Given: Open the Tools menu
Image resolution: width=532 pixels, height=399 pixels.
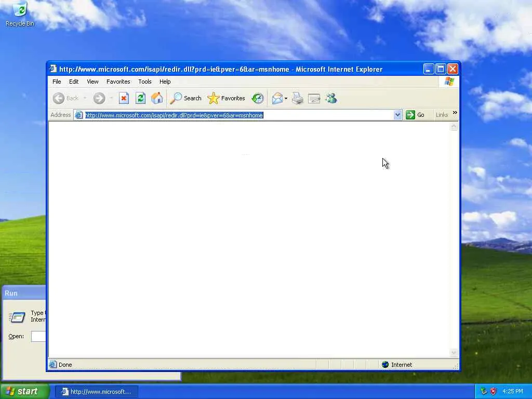Looking at the screenshot, I should 145,82.
